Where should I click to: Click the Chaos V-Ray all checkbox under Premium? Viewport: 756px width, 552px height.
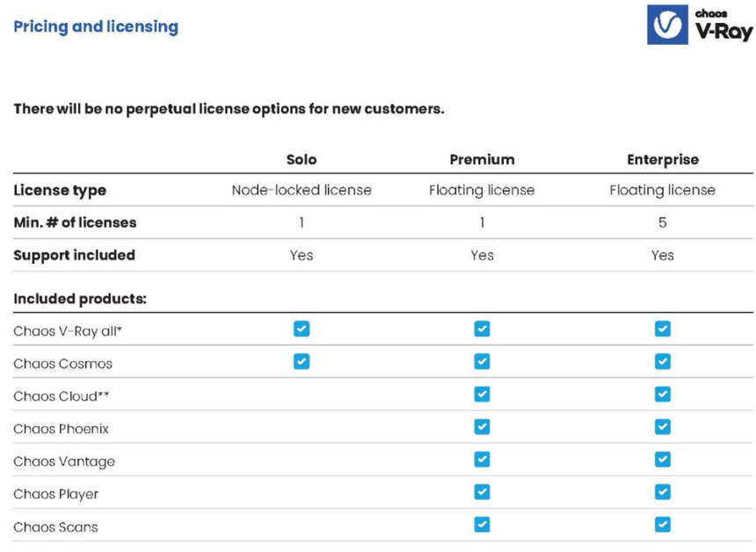(482, 329)
